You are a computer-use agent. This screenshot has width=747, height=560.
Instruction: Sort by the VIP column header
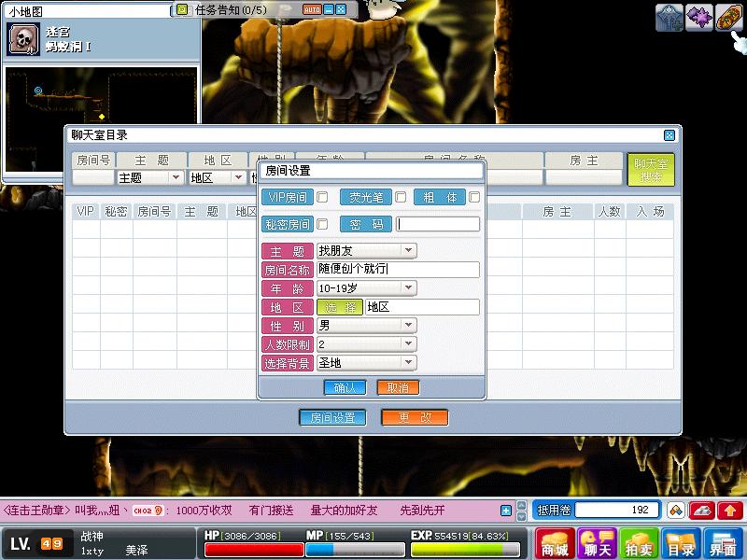[x=86, y=212]
